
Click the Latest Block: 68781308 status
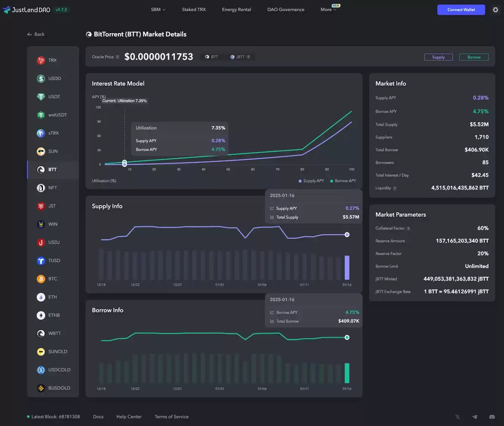coord(53,417)
